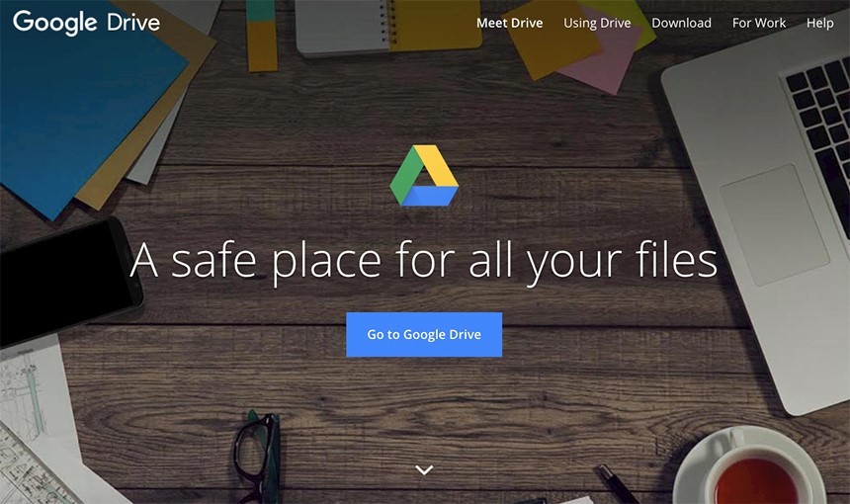Image resolution: width=850 pixels, height=504 pixels.
Task: Open the Help link in navigation
Action: coord(819,23)
